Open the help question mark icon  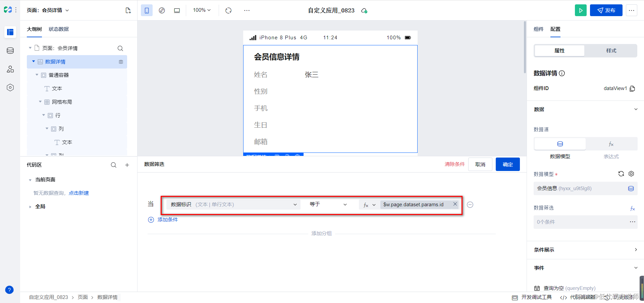pyautogui.click(x=9, y=290)
